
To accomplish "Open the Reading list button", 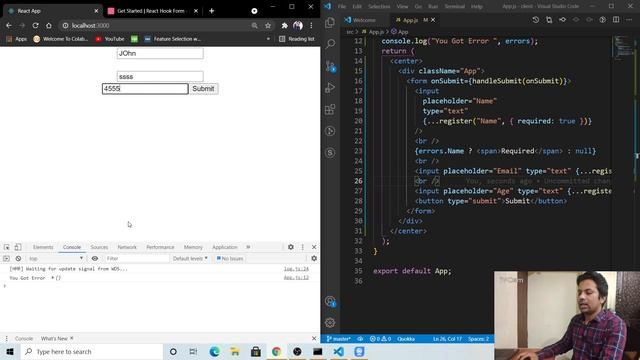I will click(297, 39).
